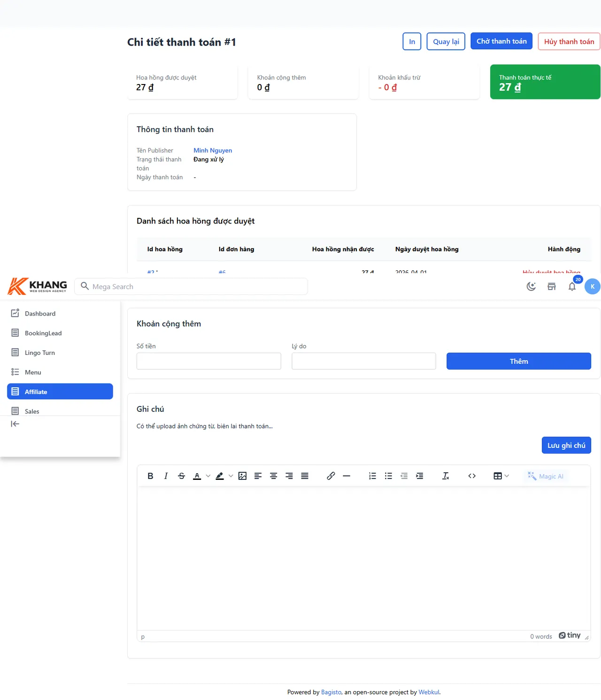Image resolution: width=601 pixels, height=700 pixels.
Task: Open Lingo Turn in sidebar
Action: click(x=60, y=353)
